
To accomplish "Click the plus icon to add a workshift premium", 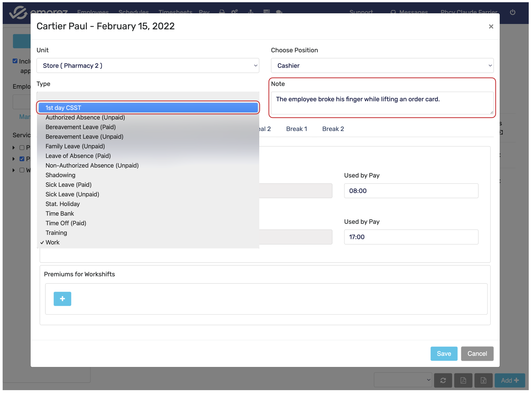I will click(x=62, y=299).
